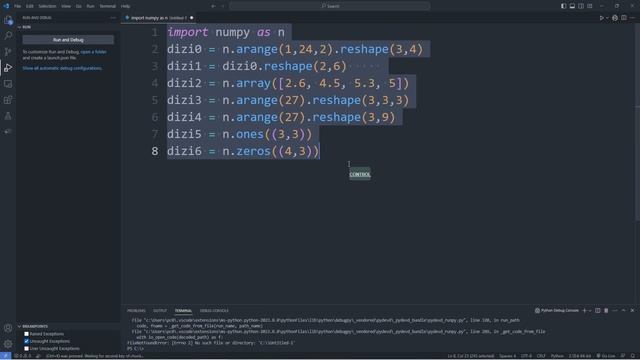Click the Split Terminal icon

tap(598, 311)
